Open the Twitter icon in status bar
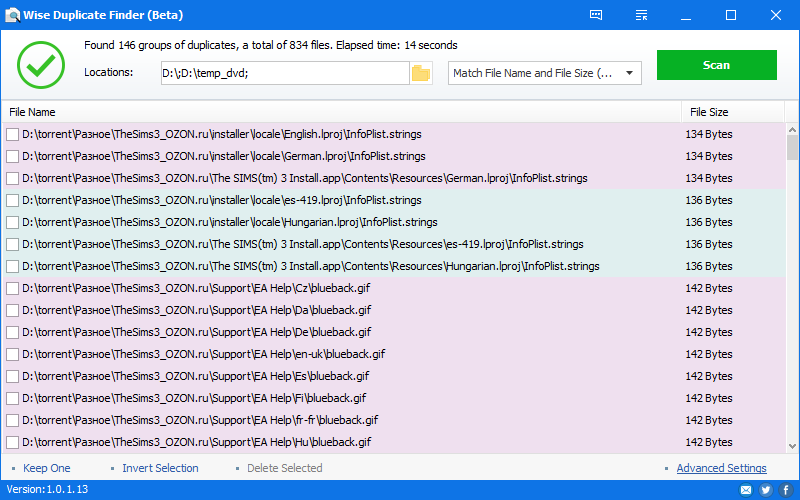This screenshot has height=500, width=800. tap(765, 490)
